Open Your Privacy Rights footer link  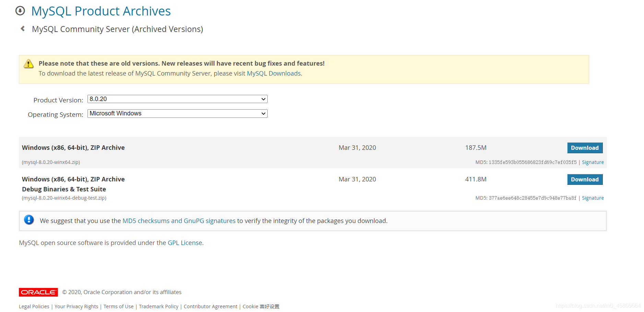[x=76, y=307]
